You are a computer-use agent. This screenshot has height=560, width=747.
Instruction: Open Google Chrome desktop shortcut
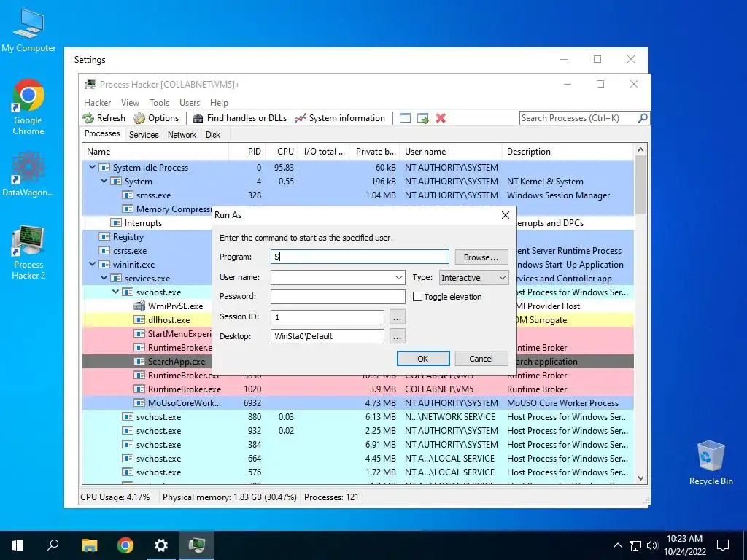click(28, 108)
